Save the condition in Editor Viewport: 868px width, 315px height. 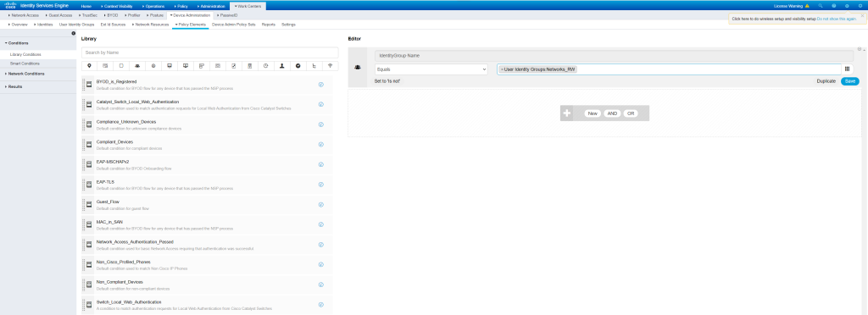tap(849, 81)
